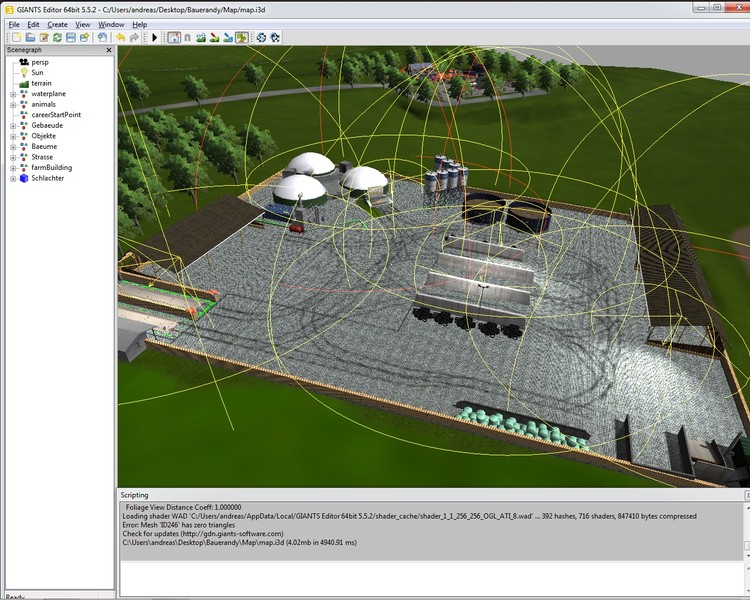Viewport: 750px width, 600px height.
Task: Click the Open folder toolbar icon
Action: pos(30,37)
